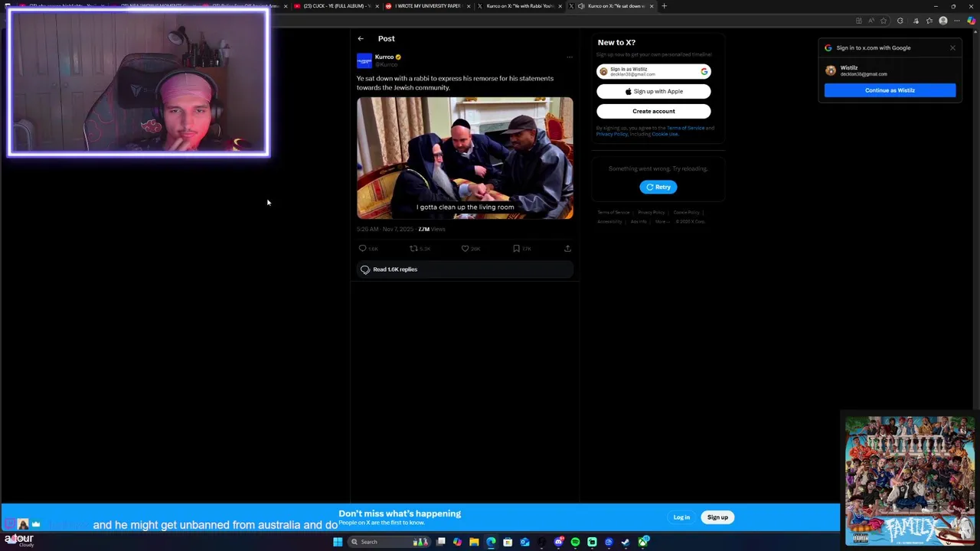
Task: Click Log in on bottom banner
Action: [x=681, y=517]
